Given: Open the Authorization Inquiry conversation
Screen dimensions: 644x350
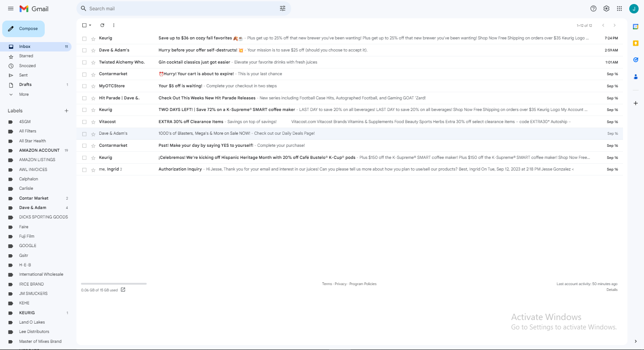Looking at the screenshot, I should coord(349,170).
